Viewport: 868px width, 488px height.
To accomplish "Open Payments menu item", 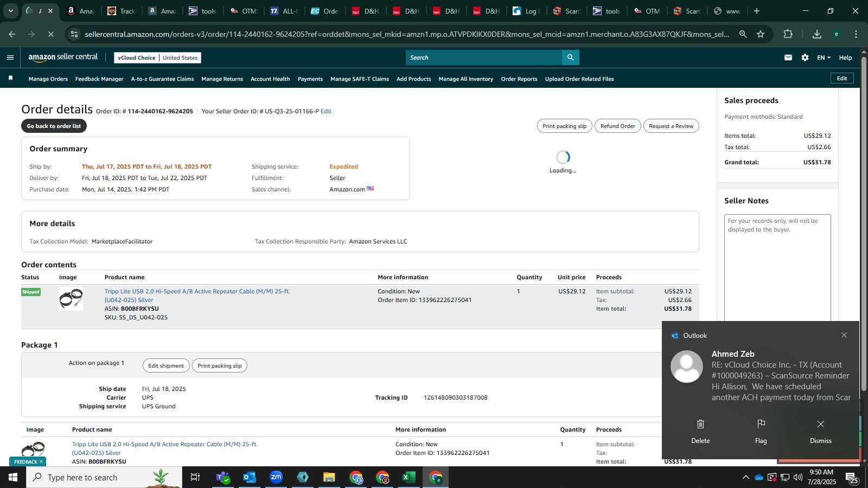I will coord(310,79).
